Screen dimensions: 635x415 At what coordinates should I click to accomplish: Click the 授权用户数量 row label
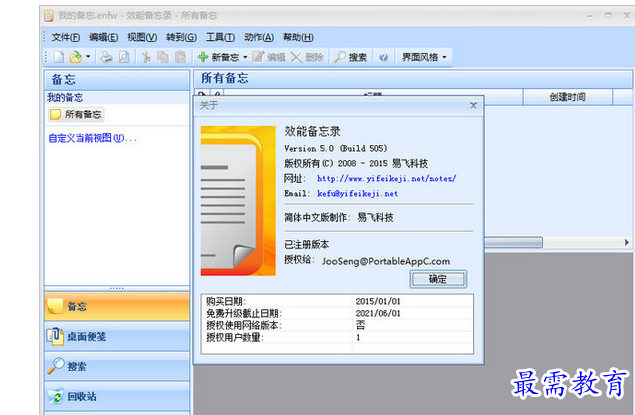235,337
